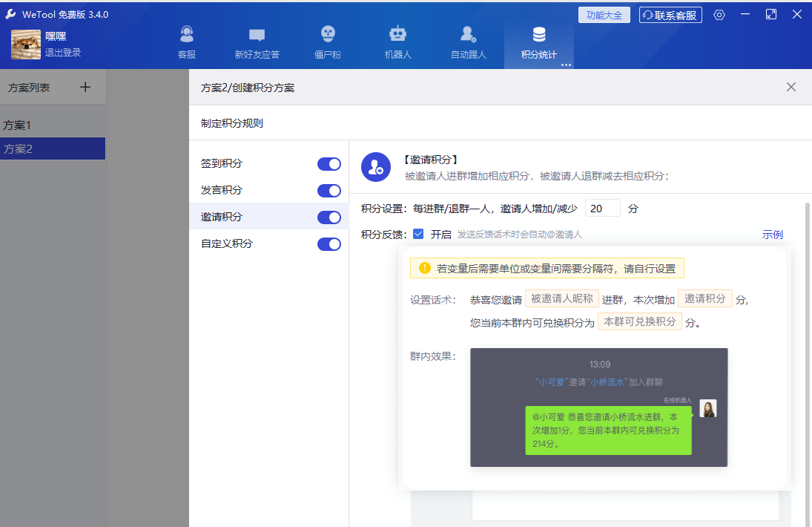The height and width of the screenshot is (527, 812).
Task: Click the 制定积分规则 heading text
Action: (x=232, y=123)
